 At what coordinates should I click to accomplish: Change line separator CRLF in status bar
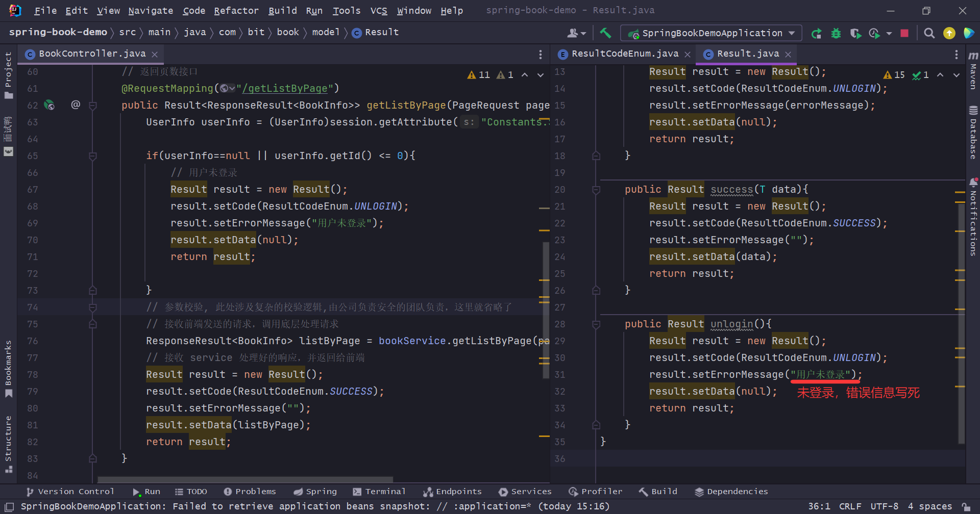(850, 506)
